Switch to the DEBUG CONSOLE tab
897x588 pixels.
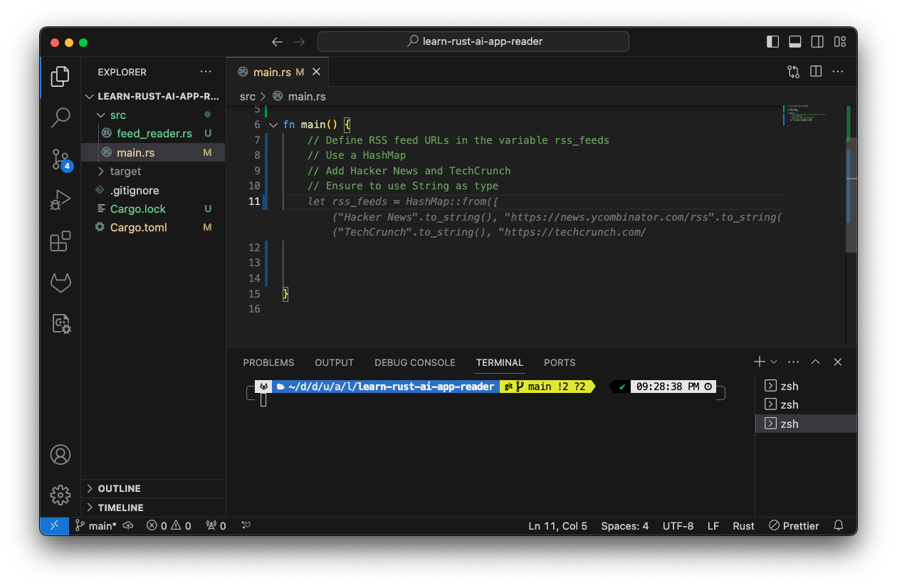(415, 362)
